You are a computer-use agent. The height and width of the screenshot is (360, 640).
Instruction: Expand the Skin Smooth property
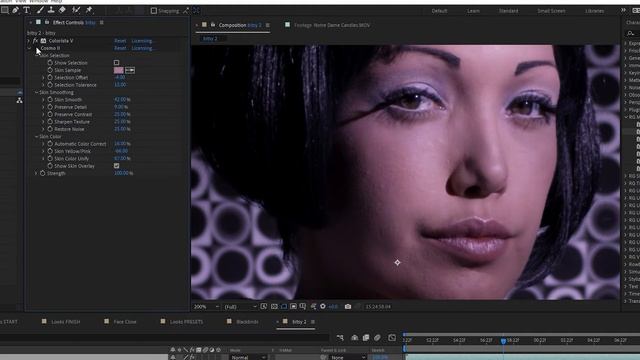[x=43, y=100]
